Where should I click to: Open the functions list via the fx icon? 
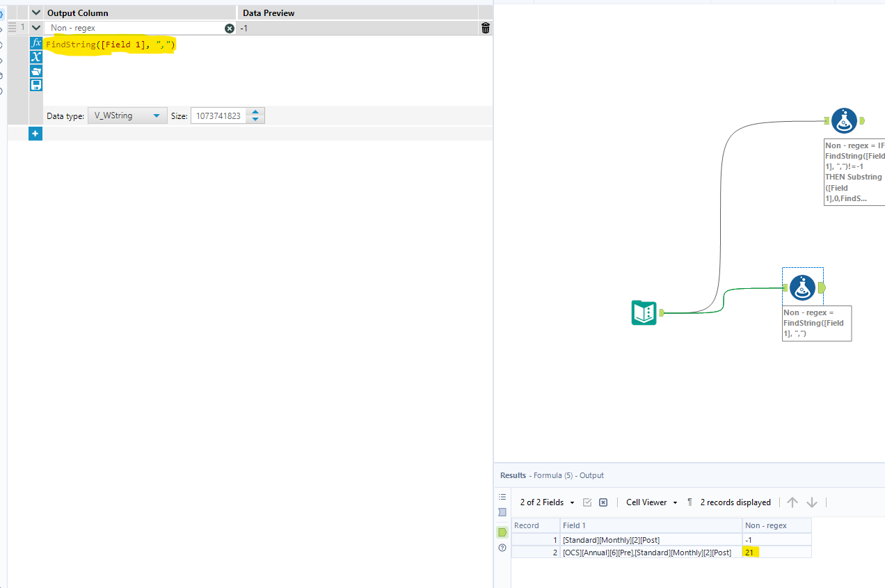[36, 42]
